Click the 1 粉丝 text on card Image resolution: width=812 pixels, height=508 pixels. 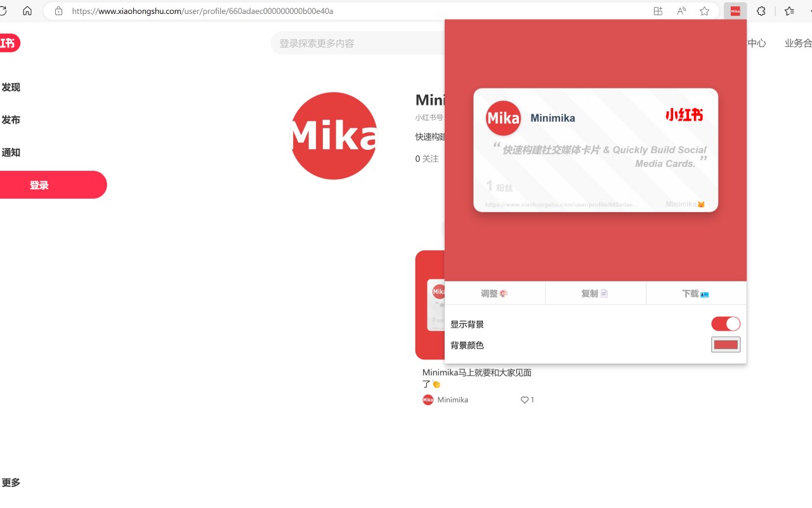[x=499, y=186]
